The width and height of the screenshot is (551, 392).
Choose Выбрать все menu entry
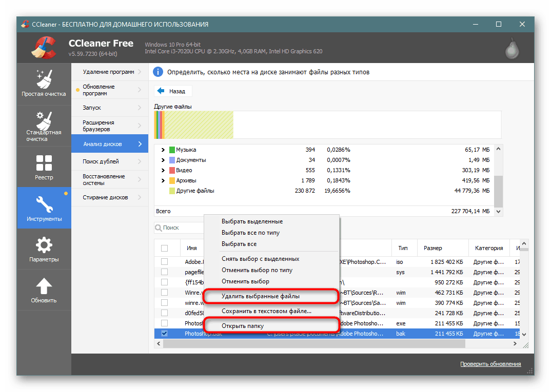click(271, 244)
